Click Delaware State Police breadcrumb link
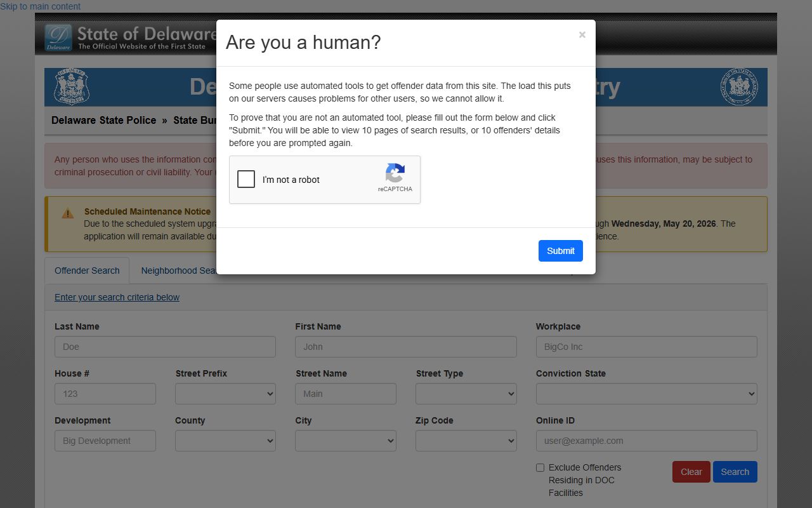 (103, 120)
